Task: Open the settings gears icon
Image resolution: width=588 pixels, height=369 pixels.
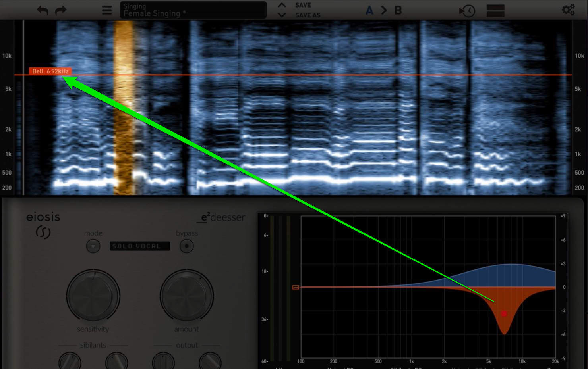Action: [568, 10]
